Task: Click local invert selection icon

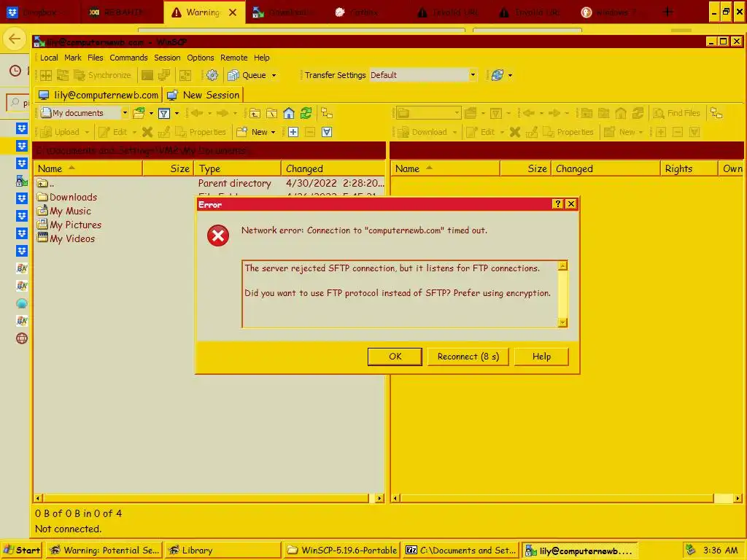Action: point(327,132)
